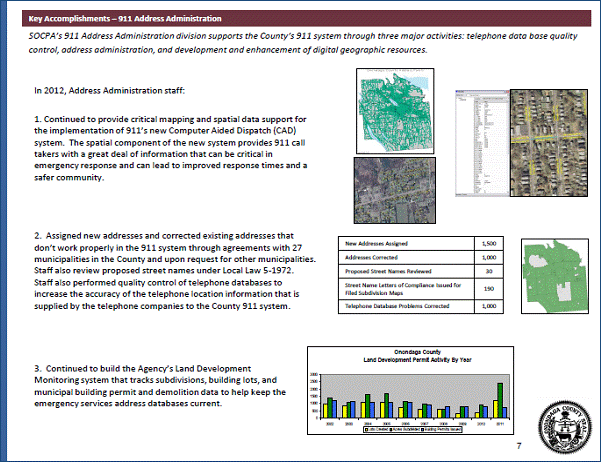Open the green county street map thumbnail
This screenshot has height=462, width=601.
point(395,111)
